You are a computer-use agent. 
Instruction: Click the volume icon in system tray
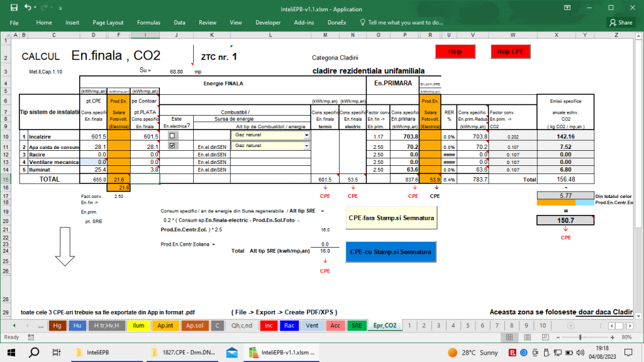click(580, 352)
